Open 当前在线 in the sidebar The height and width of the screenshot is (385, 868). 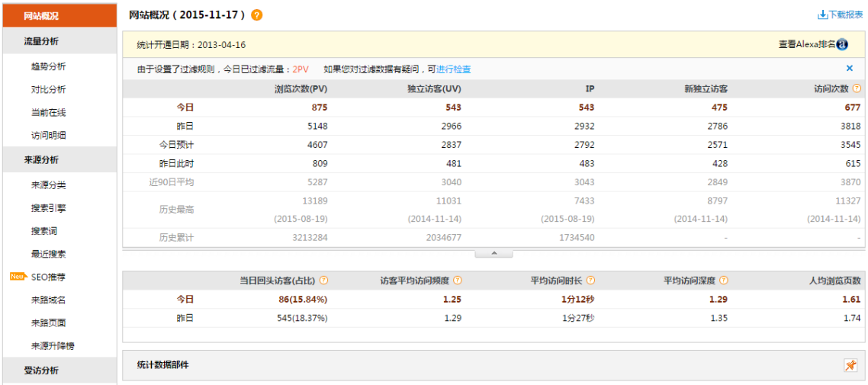click(49, 112)
